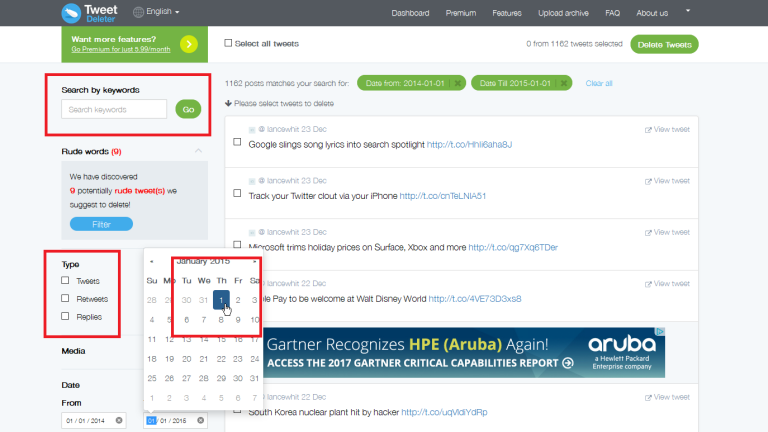This screenshot has height=432, width=768.
Task: Click the Tweet Deleter bird logo
Action: [71, 13]
